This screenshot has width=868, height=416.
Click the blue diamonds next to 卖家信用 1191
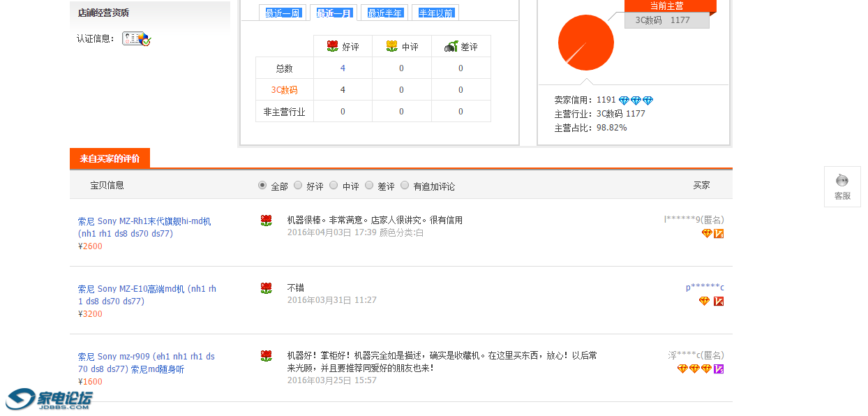point(636,101)
